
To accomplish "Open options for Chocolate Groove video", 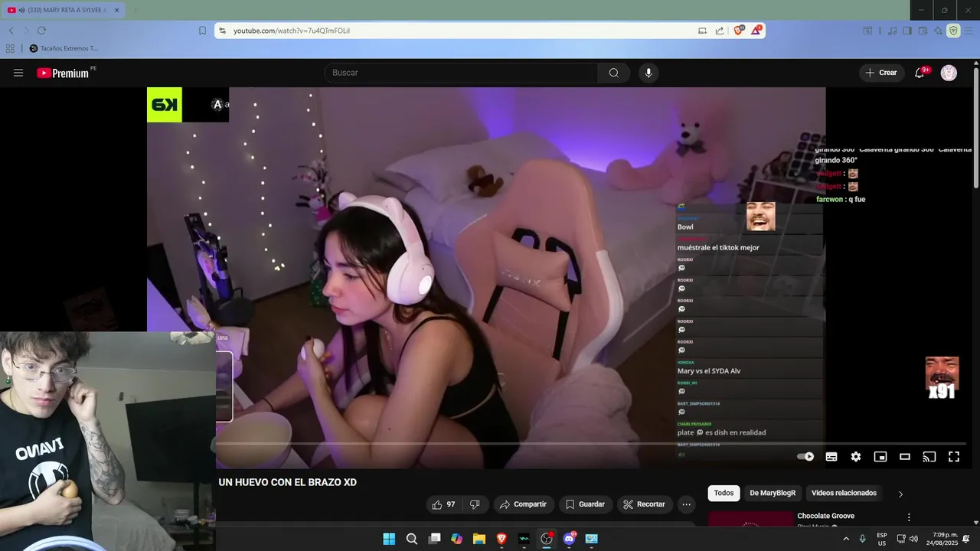I will coord(909,517).
